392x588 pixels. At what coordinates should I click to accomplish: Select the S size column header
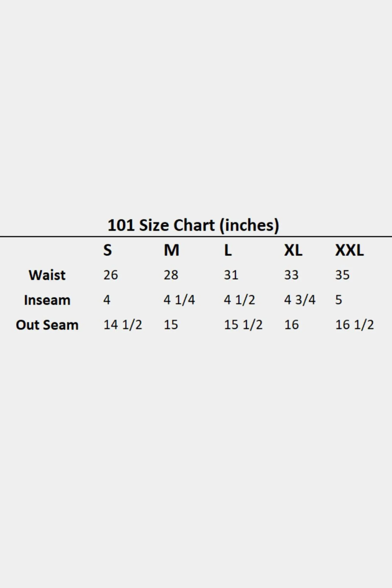pyautogui.click(x=108, y=250)
